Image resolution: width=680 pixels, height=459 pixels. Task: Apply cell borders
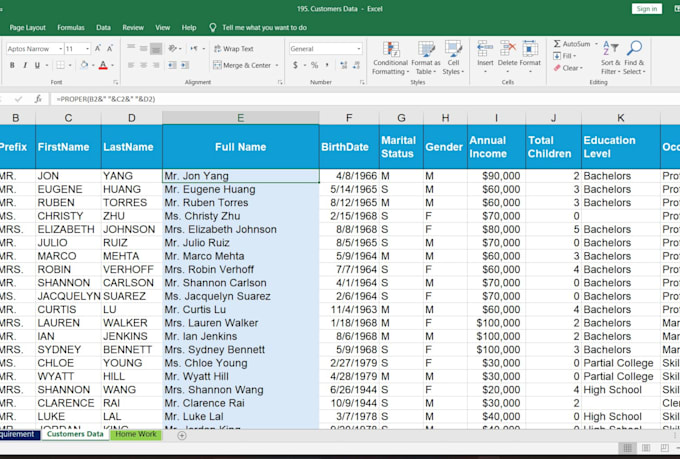tap(60, 65)
